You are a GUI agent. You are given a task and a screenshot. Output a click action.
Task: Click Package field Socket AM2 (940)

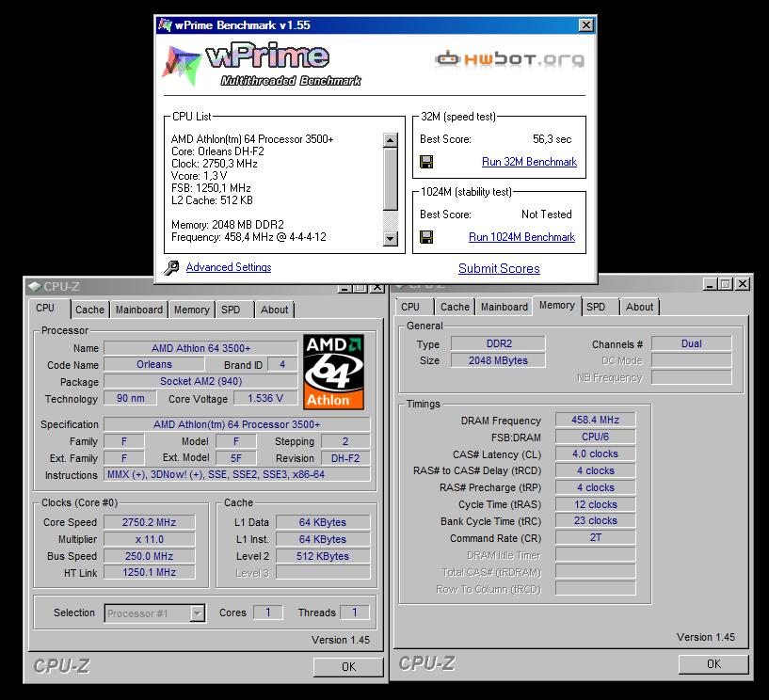[200, 381]
